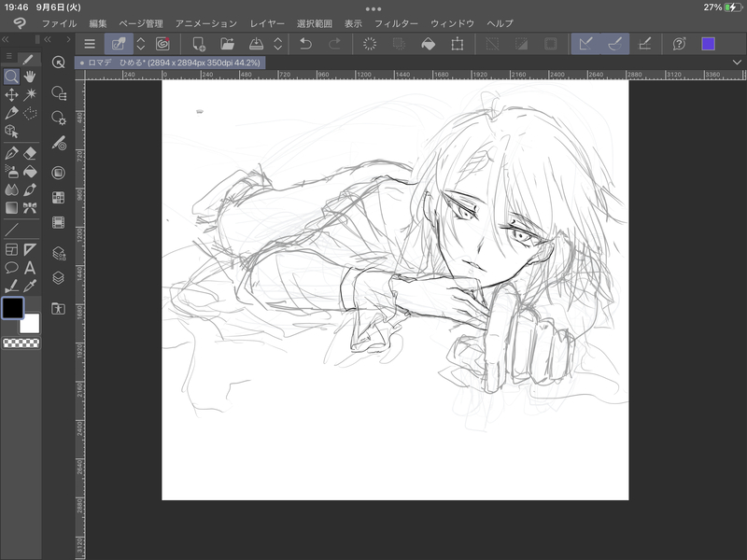Screen dimensions: 747x560
Task: Open the tool palette menu hamburger
Action: point(9,56)
